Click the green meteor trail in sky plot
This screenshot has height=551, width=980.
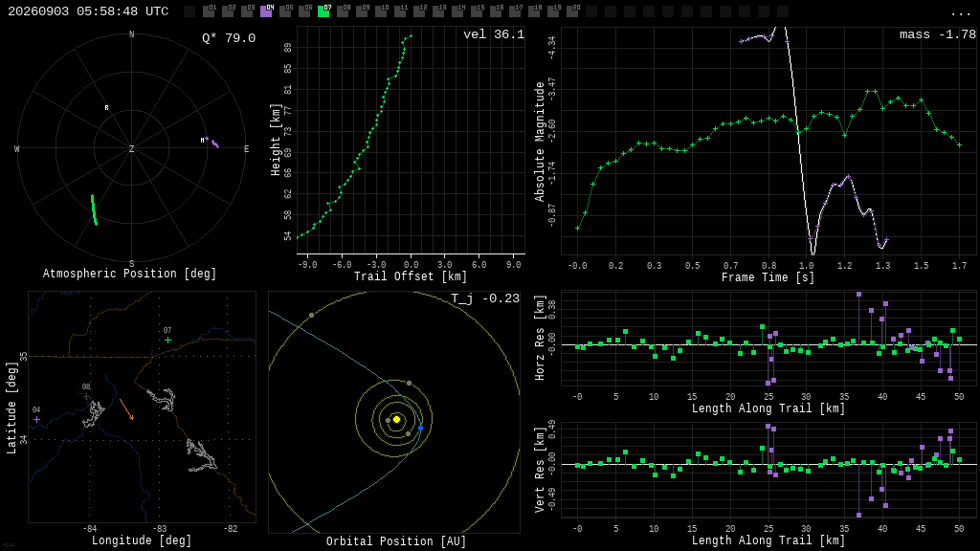click(94, 209)
